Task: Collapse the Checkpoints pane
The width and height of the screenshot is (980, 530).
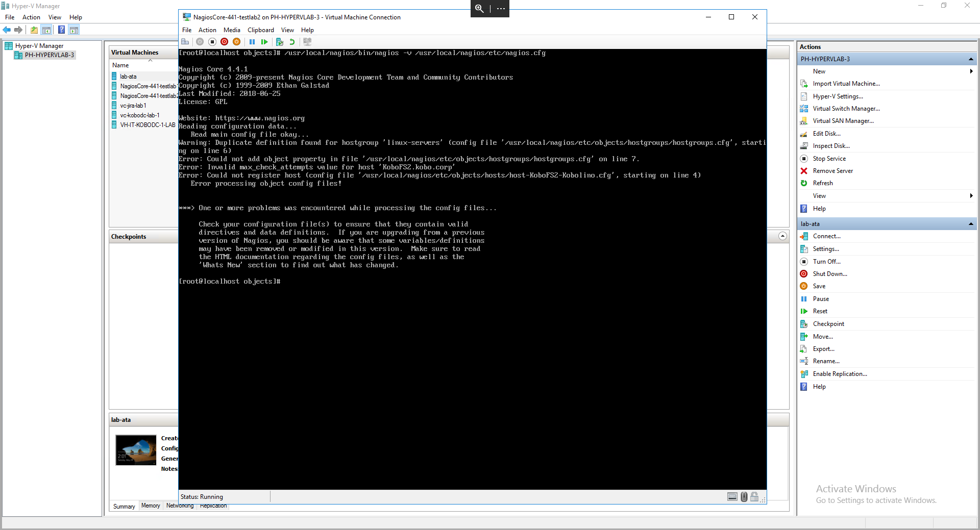Action: 782,236
